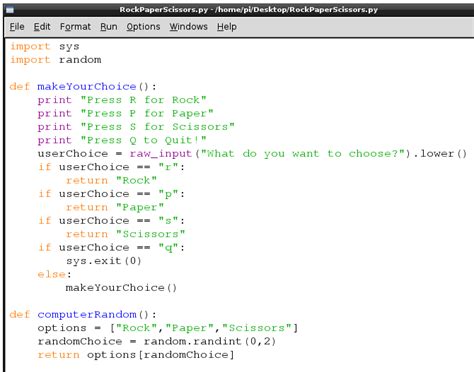
Task: Open the Run menu
Action: [x=109, y=27]
